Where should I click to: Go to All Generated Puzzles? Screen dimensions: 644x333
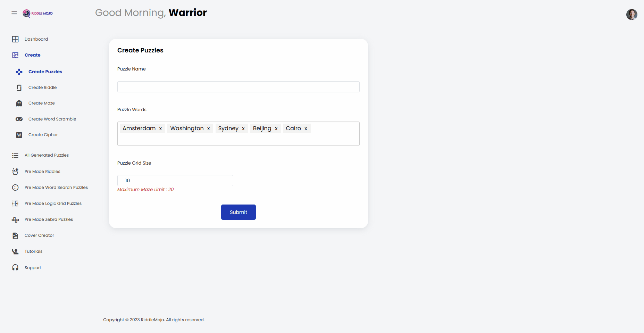click(47, 155)
